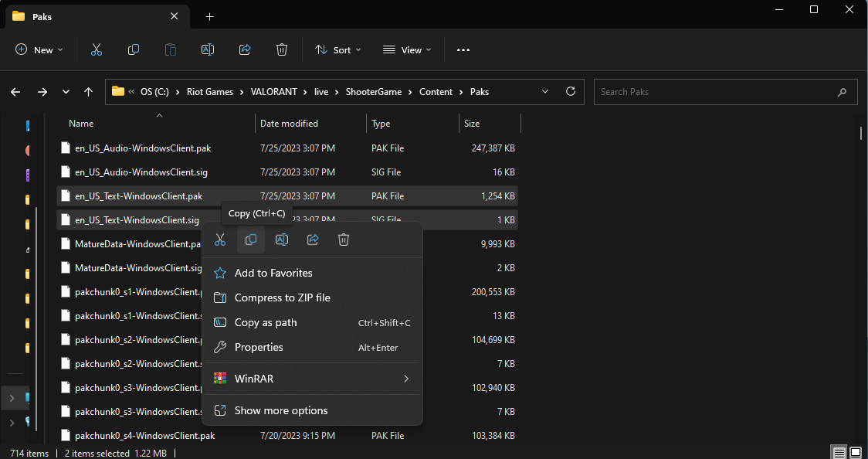Screen dimensions: 868x459
Task: Click the Delete icon in the context menu
Action: [x=344, y=240]
